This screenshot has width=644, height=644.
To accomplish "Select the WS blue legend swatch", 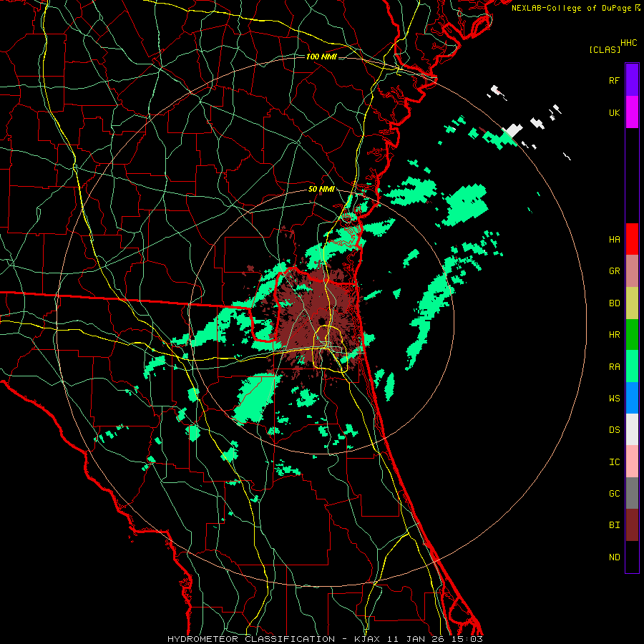I will [x=632, y=398].
